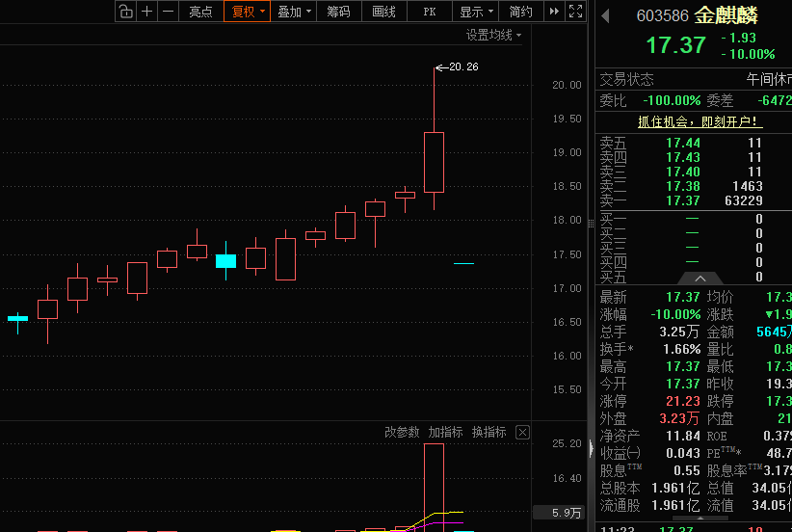Screen dimensions: 792x532
Task: Collapse order book with up chevron
Action: [x=700, y=279]
